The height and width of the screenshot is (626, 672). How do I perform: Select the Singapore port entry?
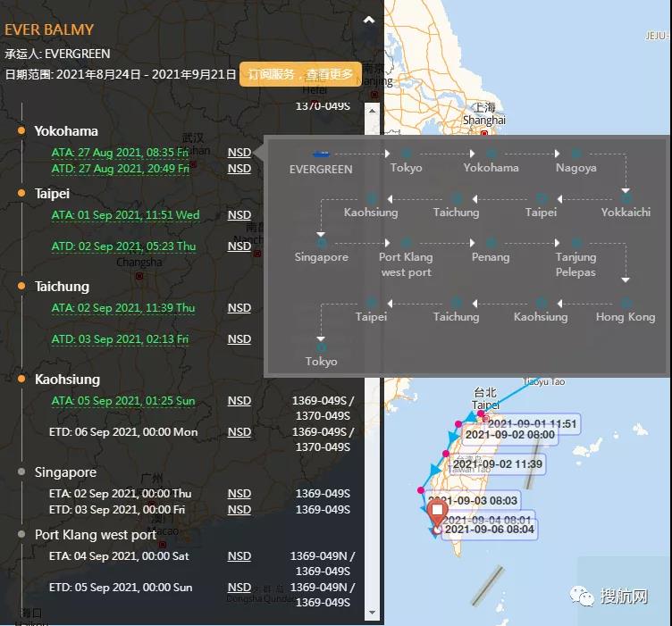point(65,472)
